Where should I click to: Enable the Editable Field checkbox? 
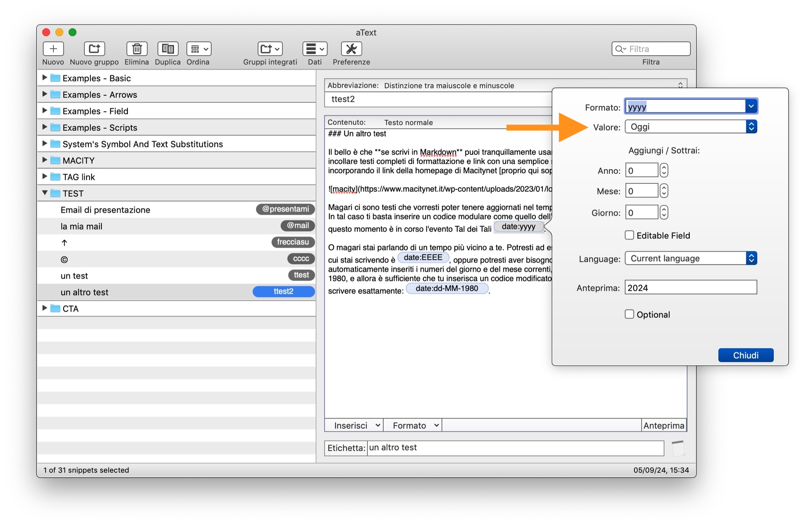pyautogui.click(x=629, y=235)
